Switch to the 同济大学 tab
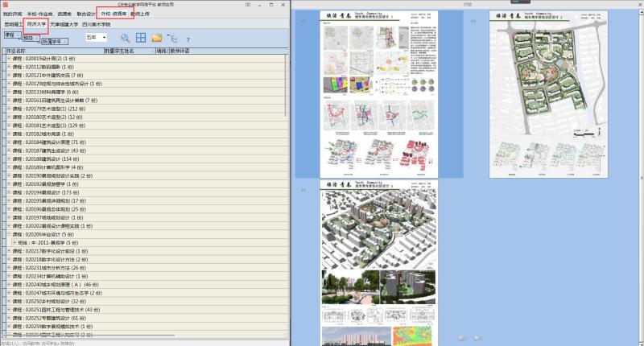 (x=37, y=24)
